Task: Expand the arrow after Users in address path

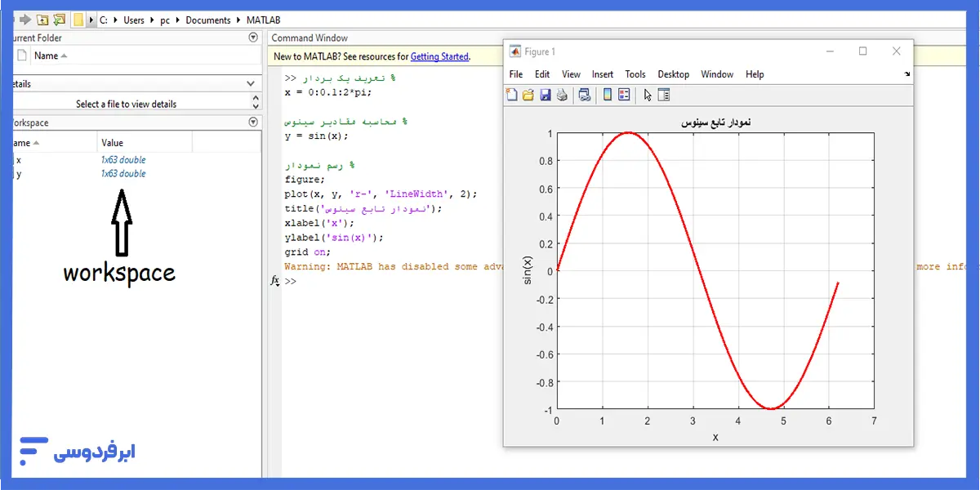Action: tap(153, 20)
